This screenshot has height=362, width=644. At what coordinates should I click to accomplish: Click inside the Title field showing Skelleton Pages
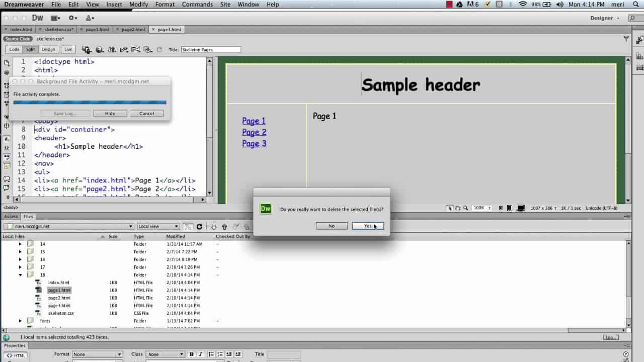coord(211,49)
